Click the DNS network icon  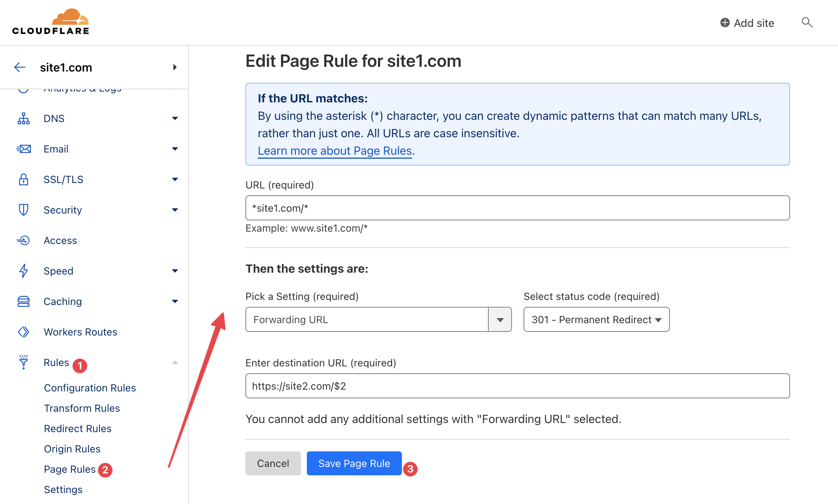pos(24,118)
